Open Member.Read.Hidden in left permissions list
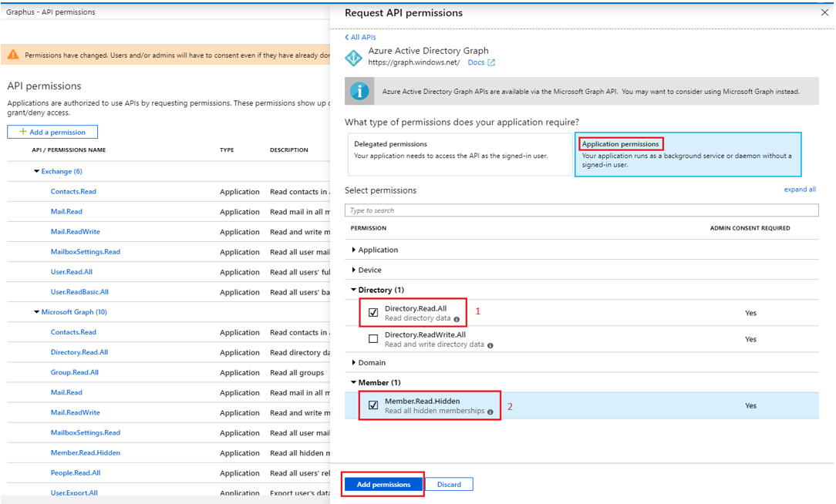836x504 pixels. 86,453
